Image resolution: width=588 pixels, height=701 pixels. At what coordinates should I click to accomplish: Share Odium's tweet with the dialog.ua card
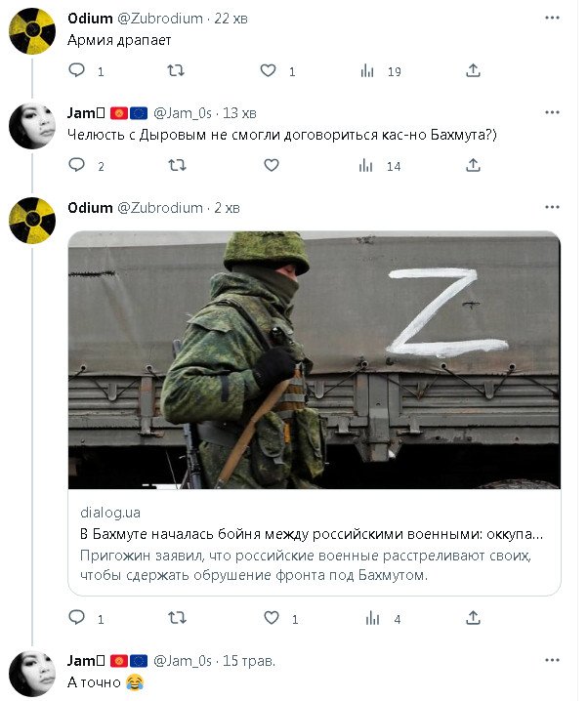[473, 618]
